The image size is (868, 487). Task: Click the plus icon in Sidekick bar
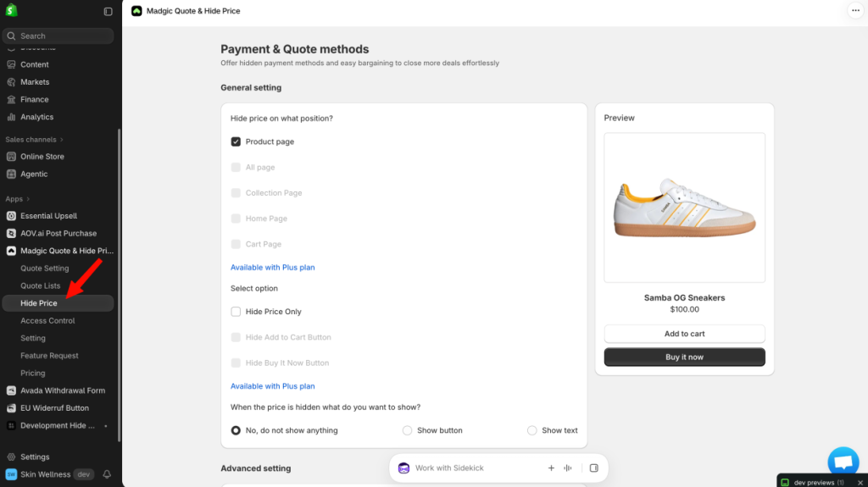tap(551, 468)
